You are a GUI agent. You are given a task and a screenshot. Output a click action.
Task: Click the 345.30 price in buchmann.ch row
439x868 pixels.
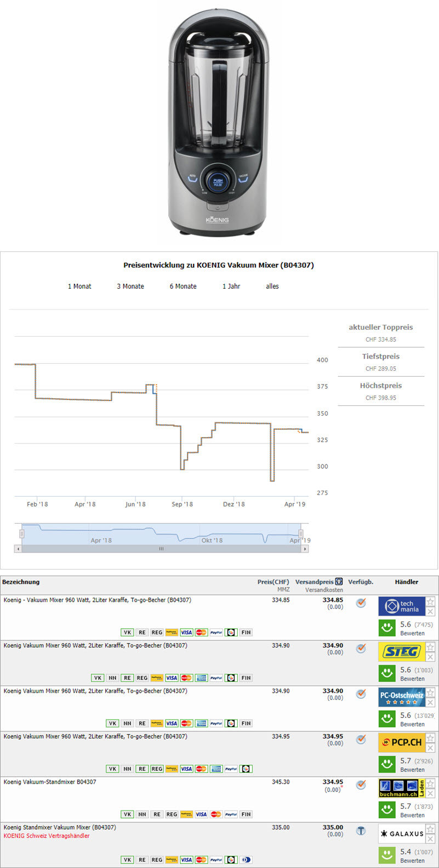(x=281, y=782)
